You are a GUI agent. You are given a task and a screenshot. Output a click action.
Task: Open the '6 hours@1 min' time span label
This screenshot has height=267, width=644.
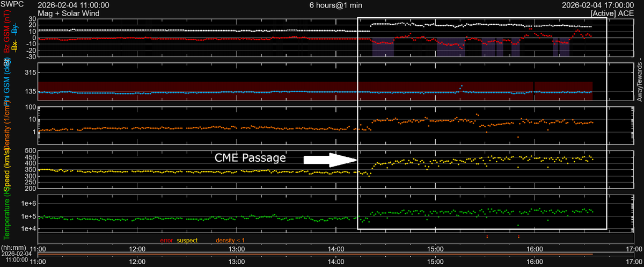pos(336,5)
